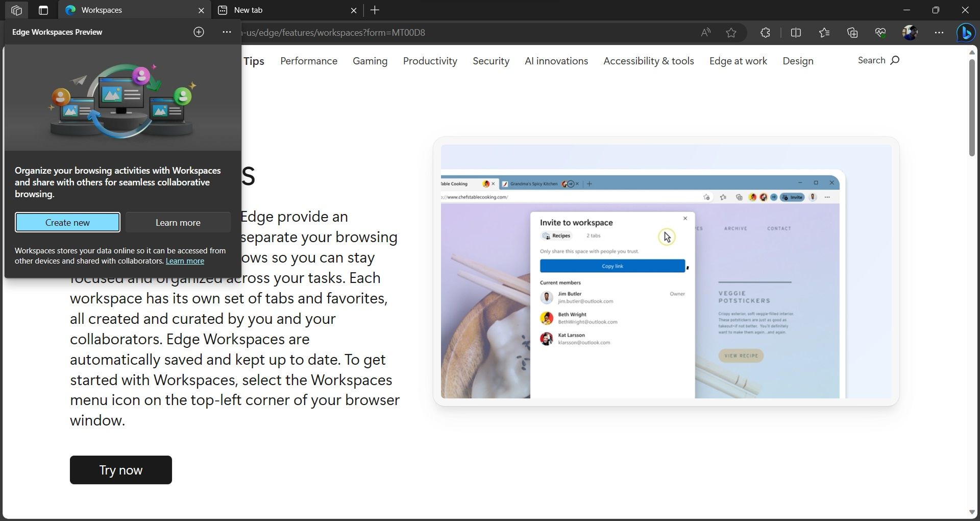980x521 pixels.
Task: Open the profile avatar
Action: click(911, 32)
